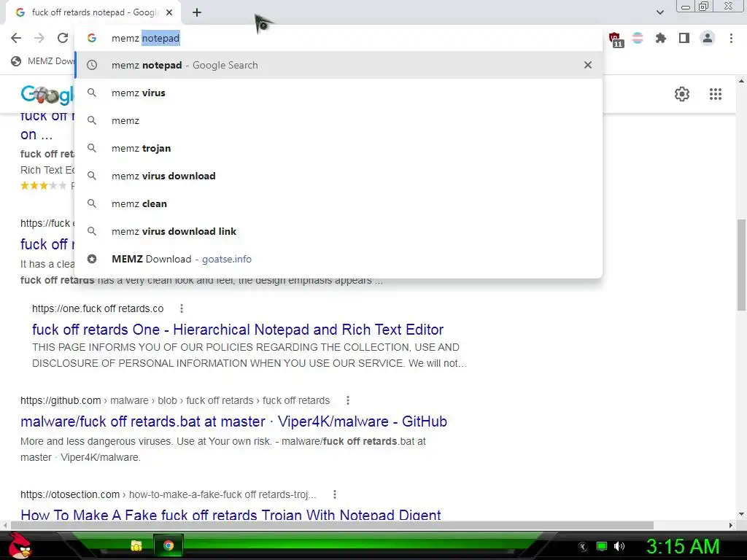Click the vertical scrollbar thumb
The height and width of the screenshot is (560, 747).
741,264
